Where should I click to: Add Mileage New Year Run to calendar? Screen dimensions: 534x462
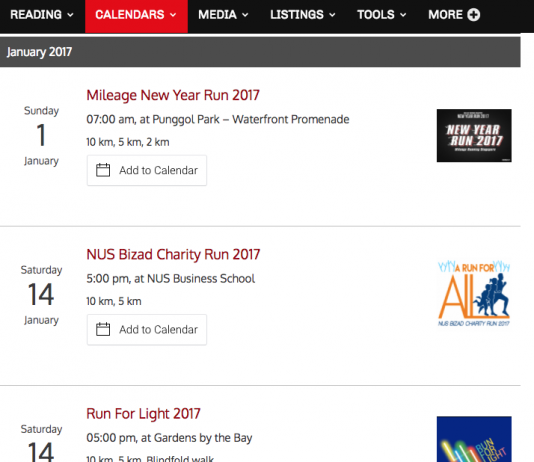147,170
